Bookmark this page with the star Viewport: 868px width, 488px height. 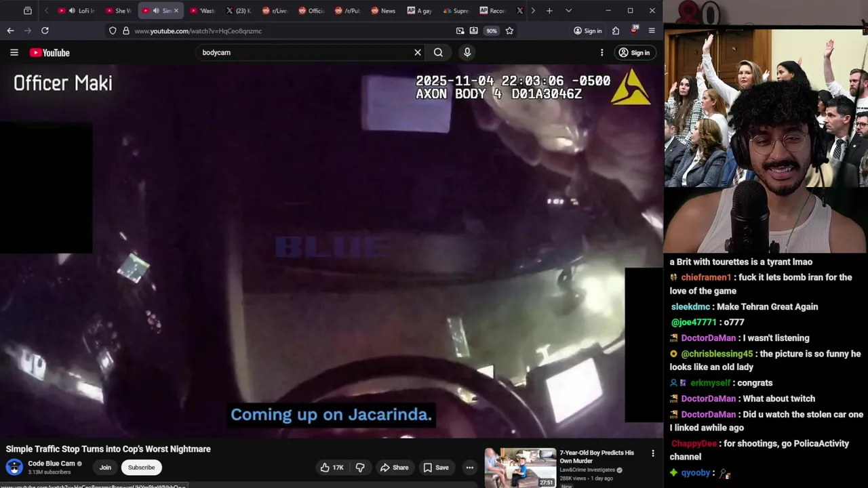[x=509, y=30]
